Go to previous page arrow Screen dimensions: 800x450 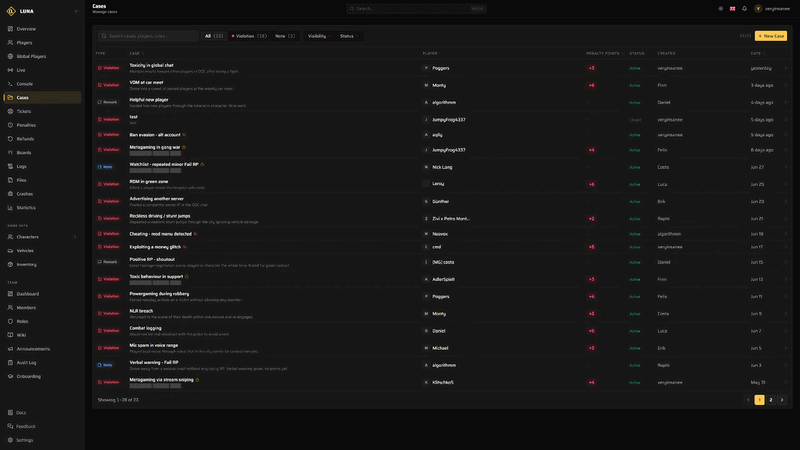tap(748, 400)
